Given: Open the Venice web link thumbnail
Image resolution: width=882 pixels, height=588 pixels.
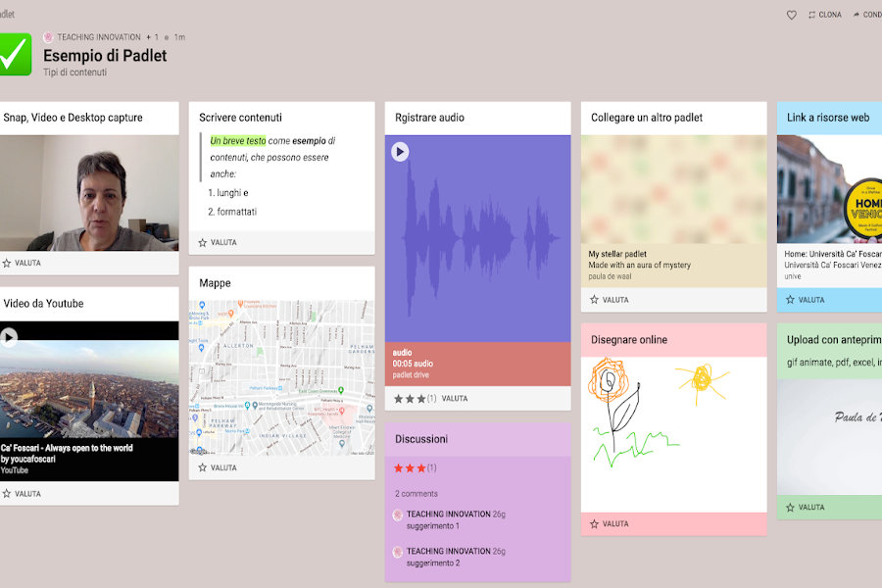Looking at the screenshot, I should (829, 189).
